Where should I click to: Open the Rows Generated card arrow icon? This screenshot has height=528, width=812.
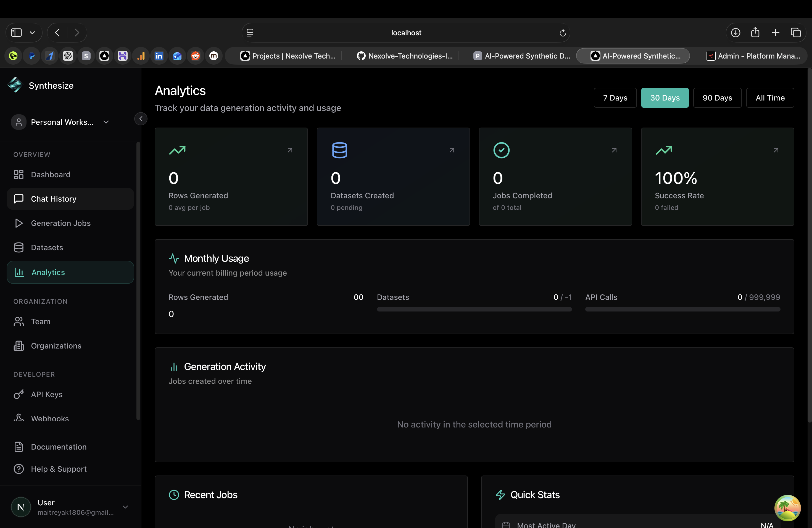tap(290, 150)
